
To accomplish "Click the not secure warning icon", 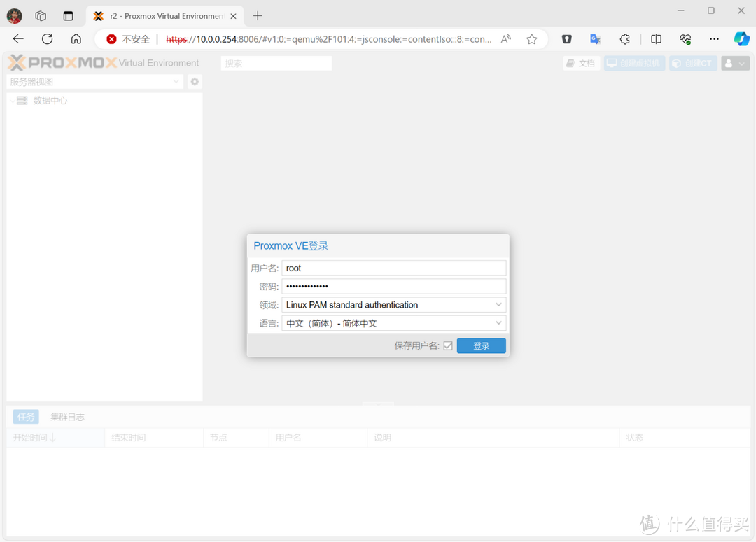I will pyautogui.click(x=111, y=39).
